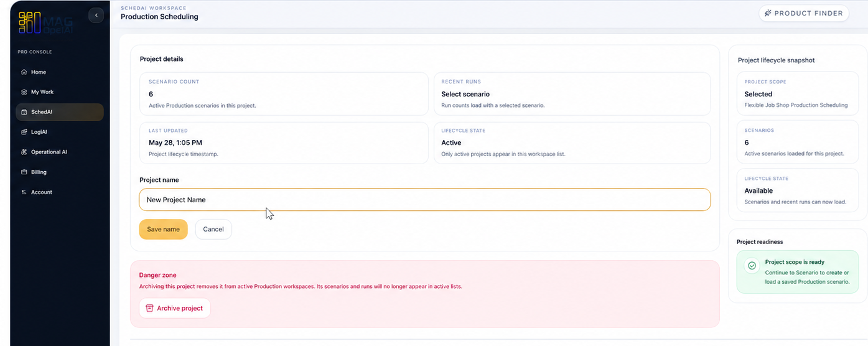Image resolution: width=868 pixels, height=346 pixels.
Task: Click the 'Project scope is ready' notice
Action: 798,272
